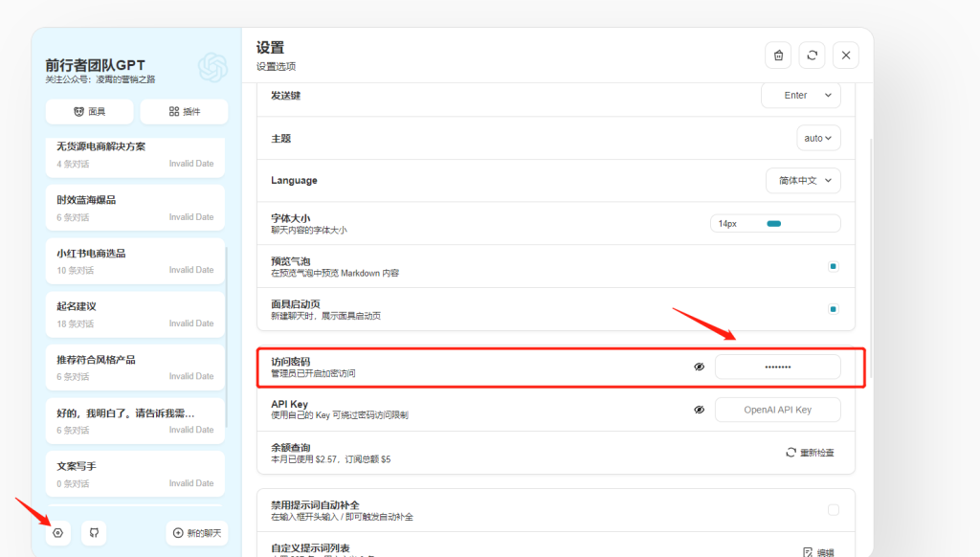980x557 pixels.
Task: Open the send key Enter dropdown
Action: tap(801, 96)
